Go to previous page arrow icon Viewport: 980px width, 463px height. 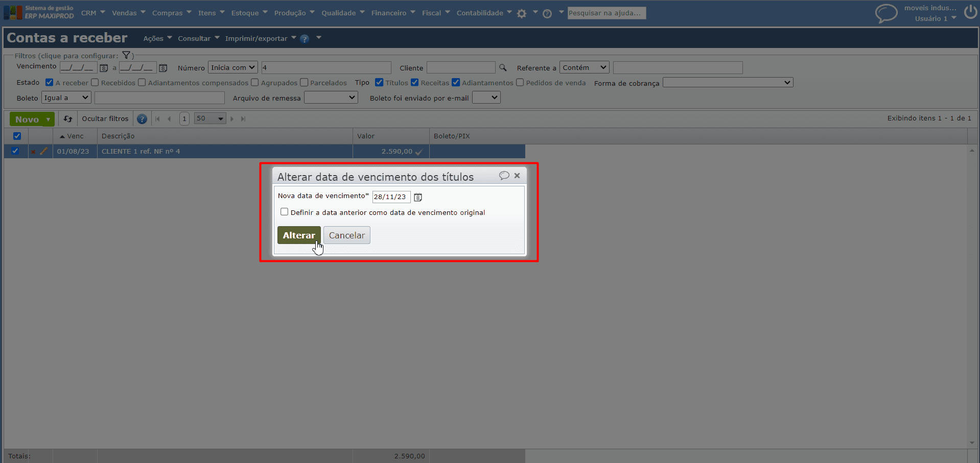(169, 119)
